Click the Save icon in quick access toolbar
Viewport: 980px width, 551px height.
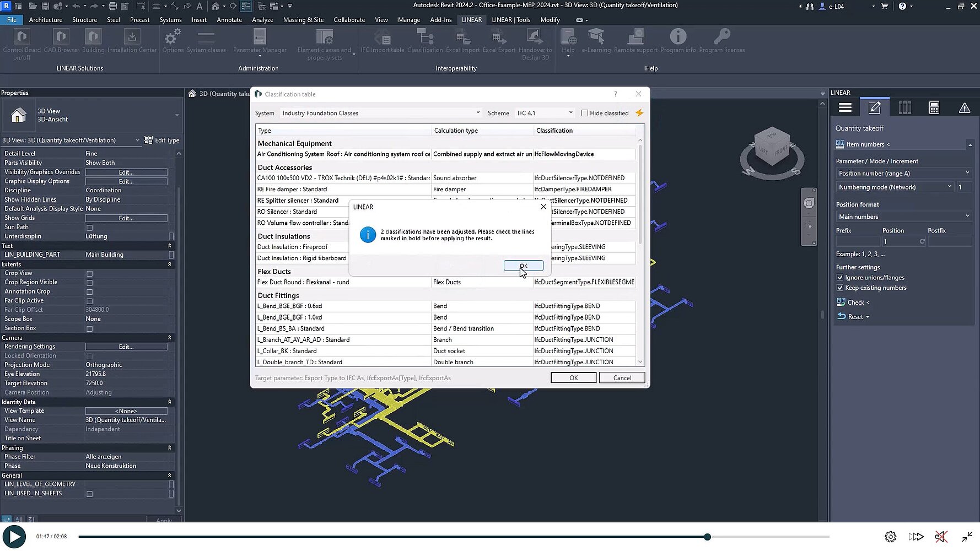[45, 6]
